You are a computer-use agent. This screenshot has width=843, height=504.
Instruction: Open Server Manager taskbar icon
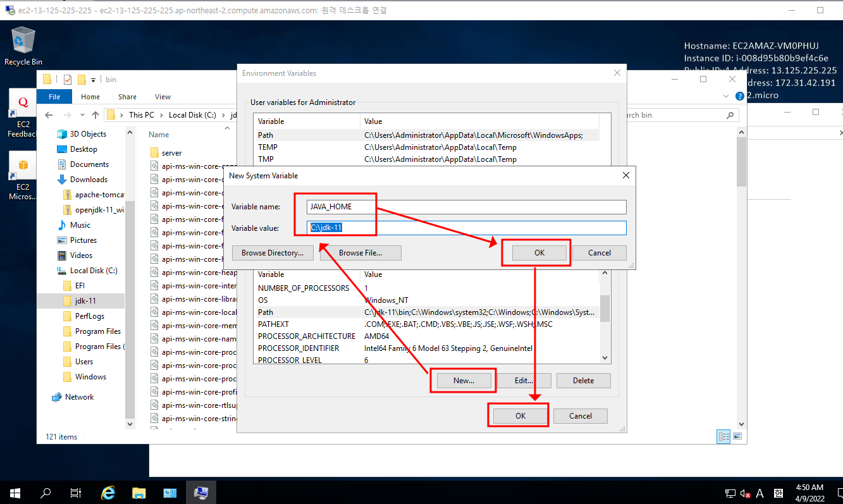170,493
